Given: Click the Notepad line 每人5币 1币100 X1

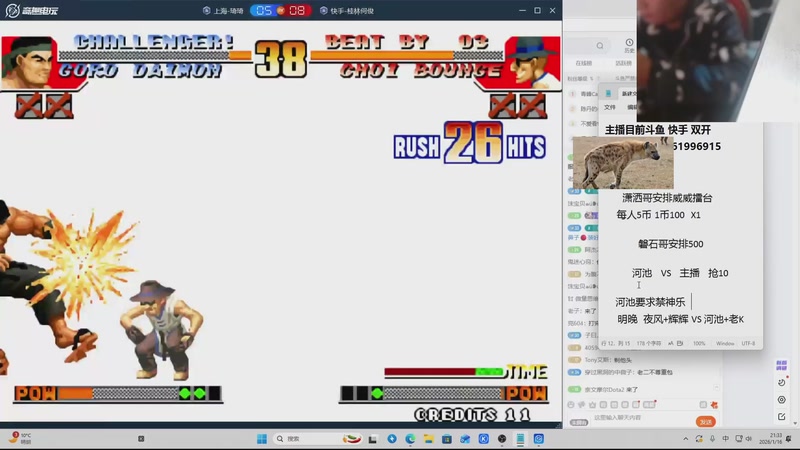Looking at the screenshot, I should pyautogui.click(x=658, y=215).
